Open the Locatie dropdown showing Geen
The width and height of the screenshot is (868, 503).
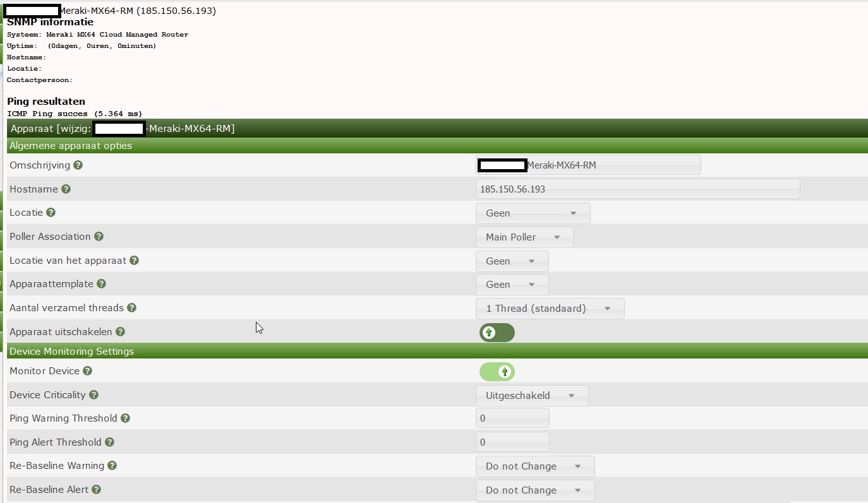tap(533, 213)
